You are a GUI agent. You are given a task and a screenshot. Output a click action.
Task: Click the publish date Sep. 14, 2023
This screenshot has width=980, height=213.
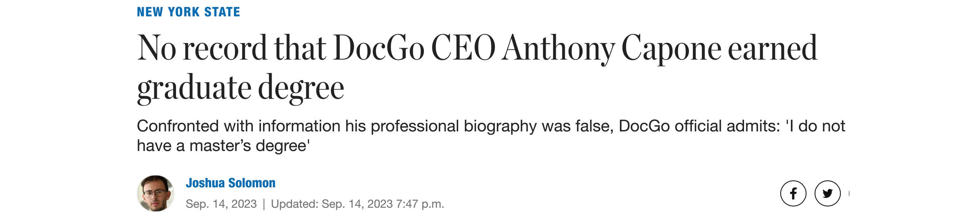tap(221, 204)
